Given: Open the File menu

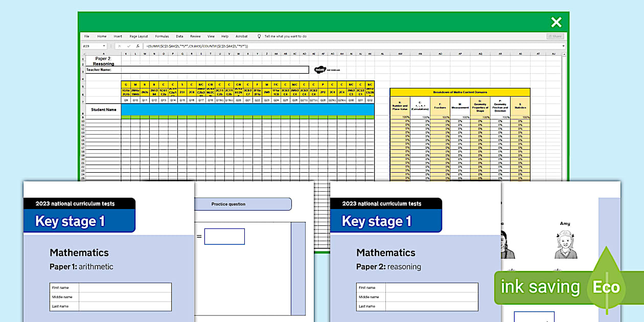Looking at the screenshot, I should click(x=86, y=36).
